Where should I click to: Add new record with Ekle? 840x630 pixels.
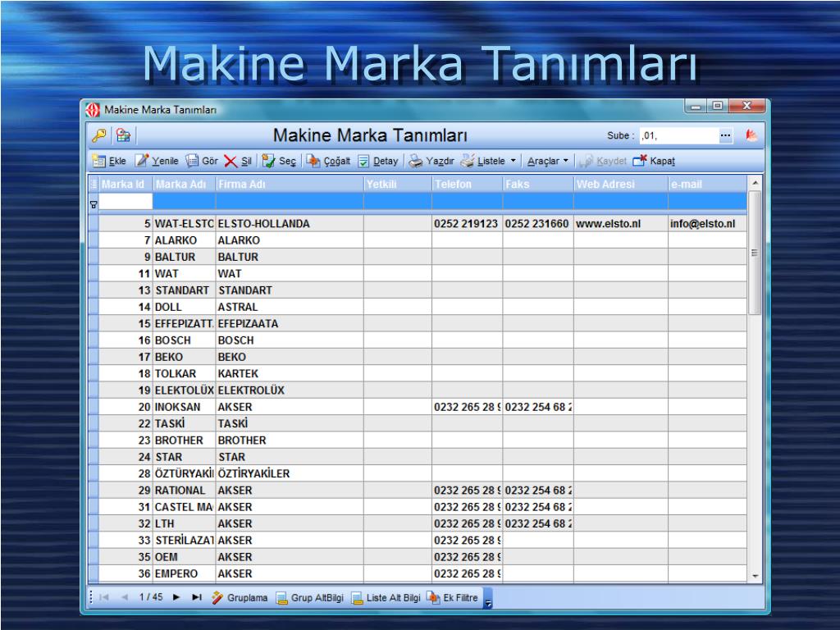coord(109,161)
